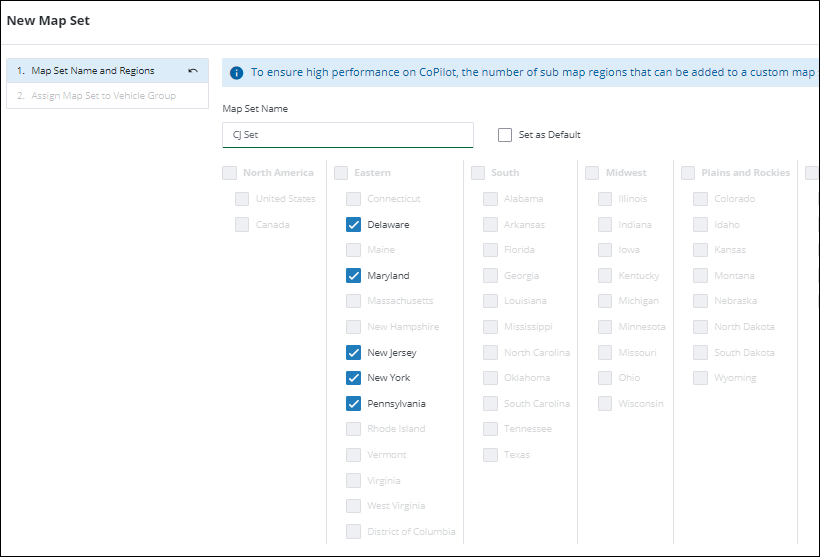820x557 pixels.
Task: Uncheck the Delaware checkbox
Action: click(x=353, y=225)
